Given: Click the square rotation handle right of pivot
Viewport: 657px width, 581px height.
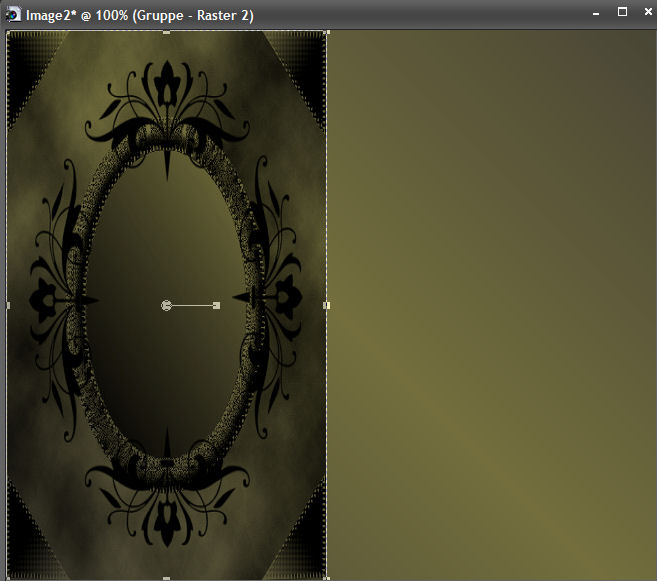Looking at the screenshot, I should [x=216, y=305].
